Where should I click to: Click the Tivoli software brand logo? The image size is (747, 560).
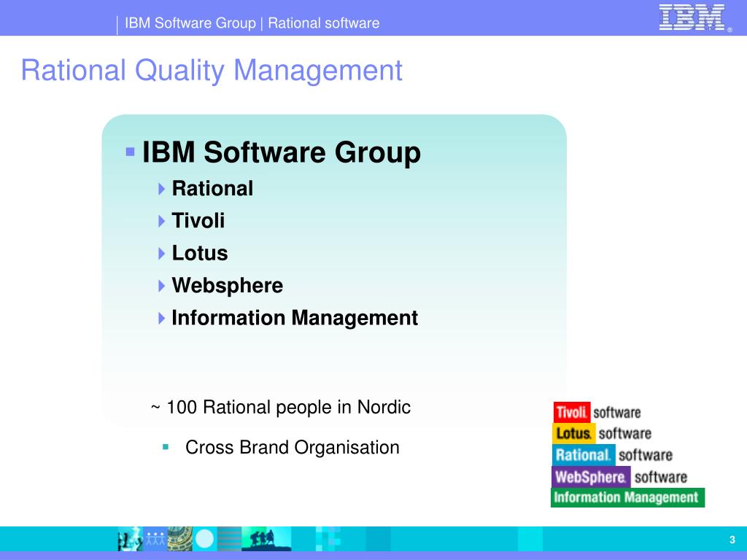[x=597, y=413]
